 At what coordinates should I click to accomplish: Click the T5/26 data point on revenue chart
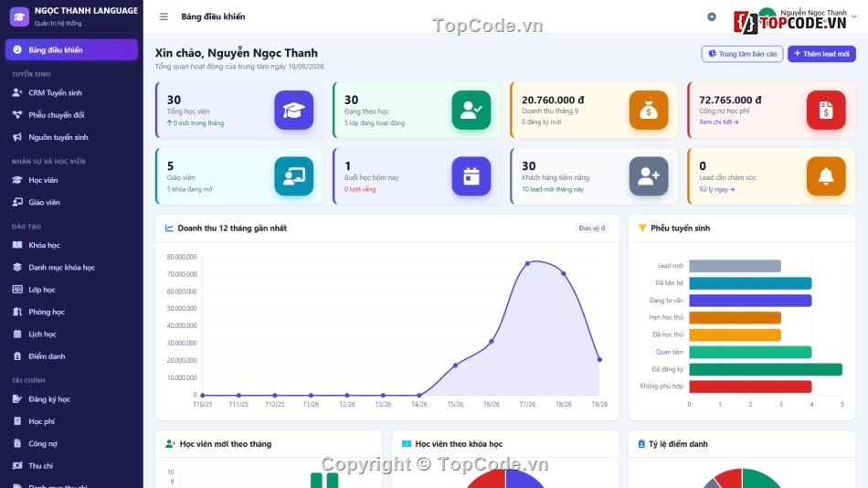[x=455, y=366]
